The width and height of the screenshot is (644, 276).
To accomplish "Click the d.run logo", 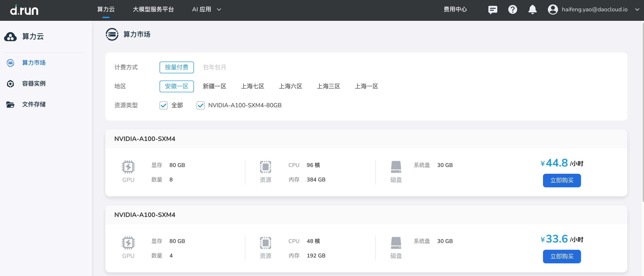I will coord(24,10).
